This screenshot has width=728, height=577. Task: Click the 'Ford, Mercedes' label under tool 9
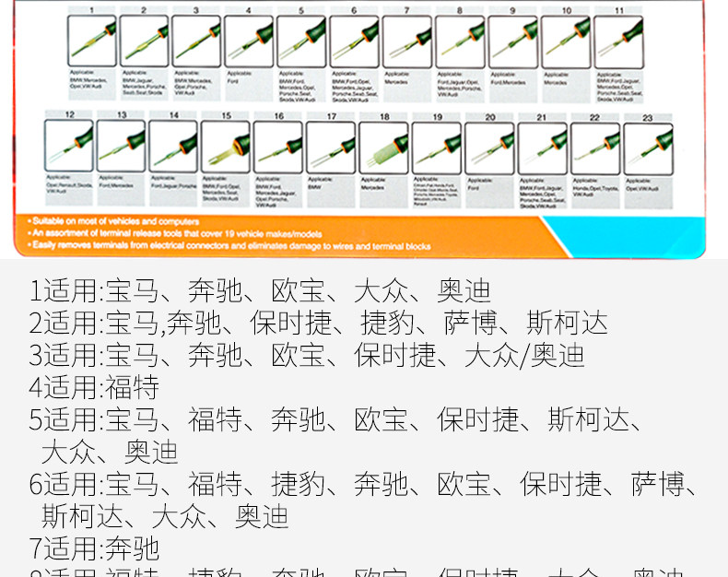click(509, 83)
